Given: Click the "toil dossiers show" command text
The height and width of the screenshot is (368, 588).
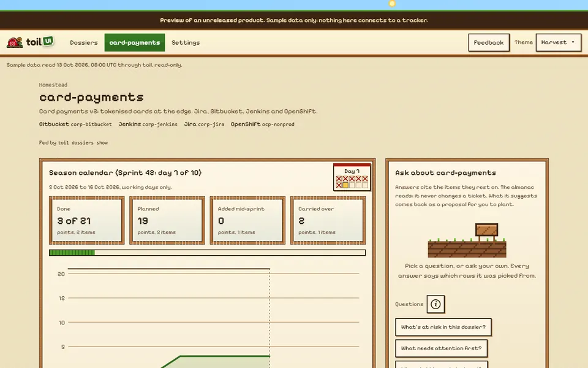Looking at the screenshot, I should tap(83, 143).
